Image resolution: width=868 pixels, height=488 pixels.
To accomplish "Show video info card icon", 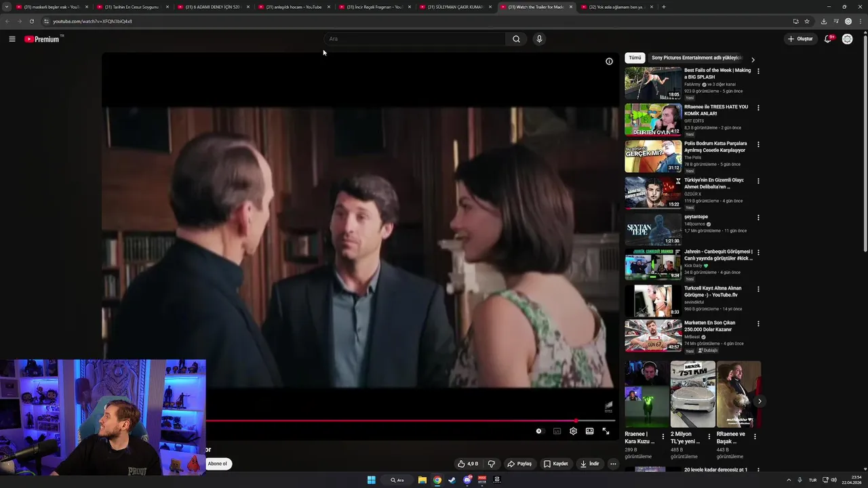I will tap(609, 62).
